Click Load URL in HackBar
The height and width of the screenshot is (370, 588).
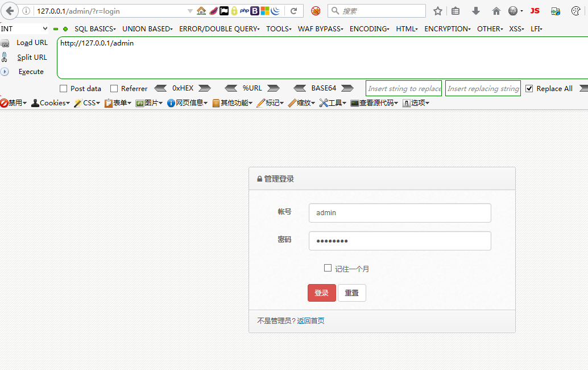click(x=32, y=43)
